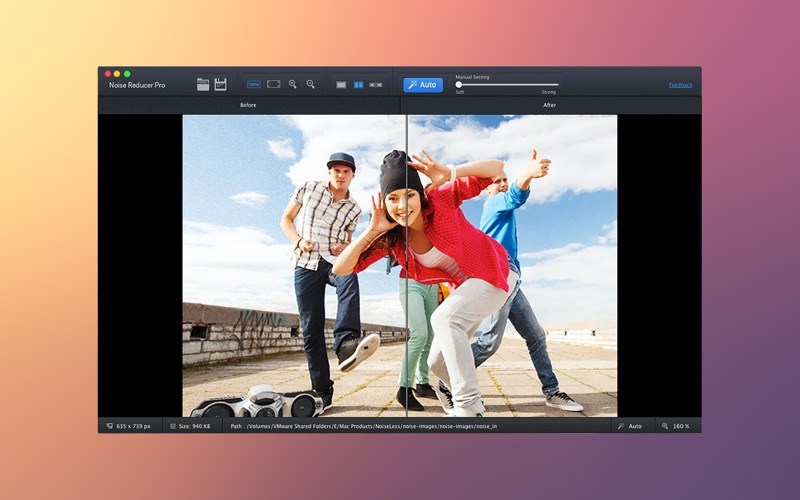
Task: Select the split before/after view mode
Action: click(x=358, y=85)
